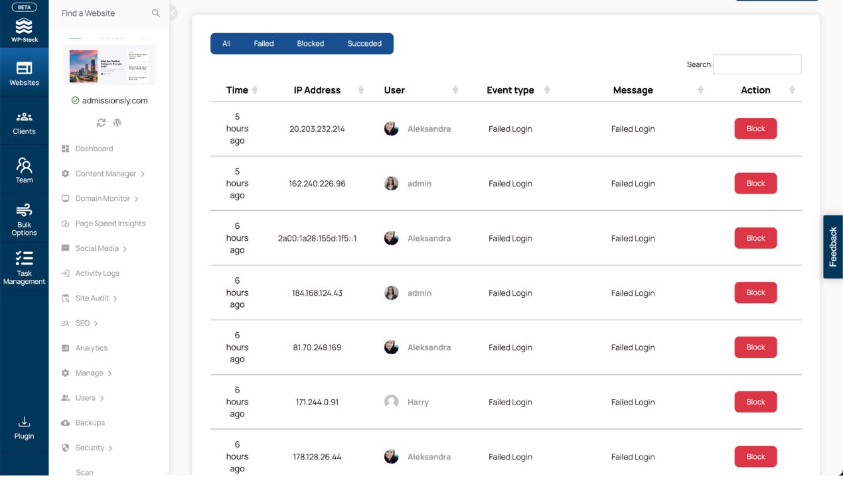
Task: Open the Feedback side tab
Action: point(833,247)
